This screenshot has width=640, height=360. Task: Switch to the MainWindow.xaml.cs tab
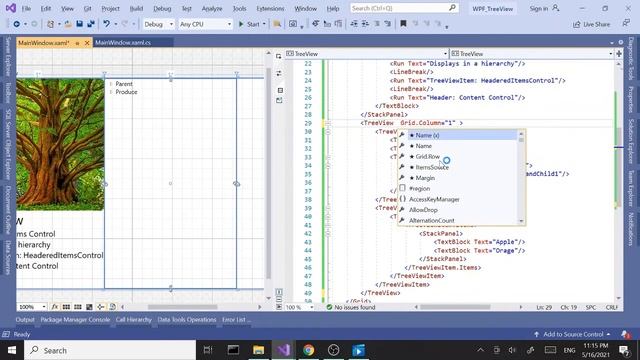click(123, 42)
